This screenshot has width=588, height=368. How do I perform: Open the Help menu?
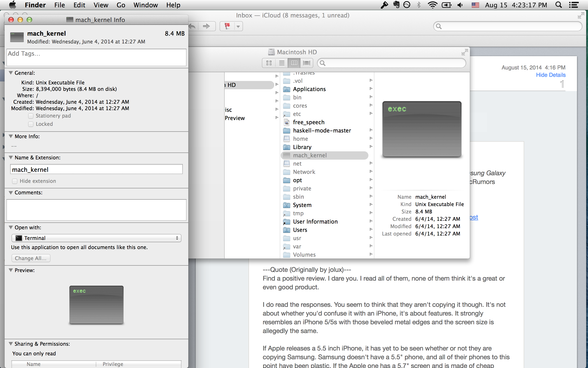tap(173, 5)
